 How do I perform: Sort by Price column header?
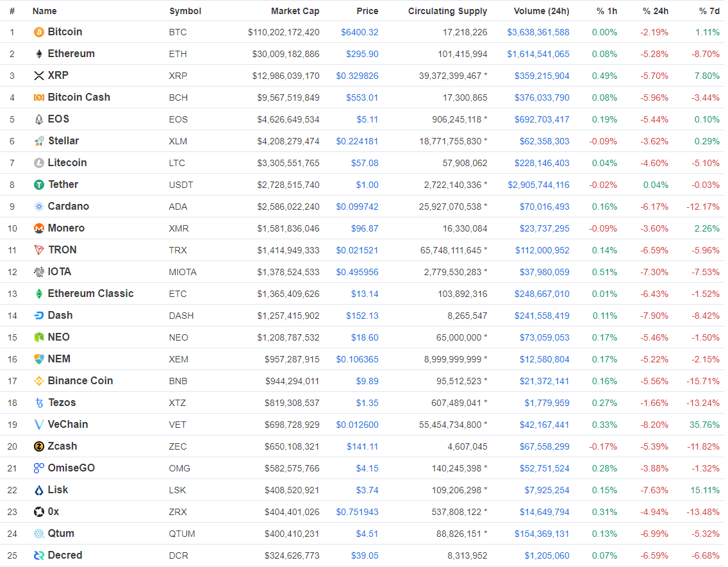pos(367,11)
